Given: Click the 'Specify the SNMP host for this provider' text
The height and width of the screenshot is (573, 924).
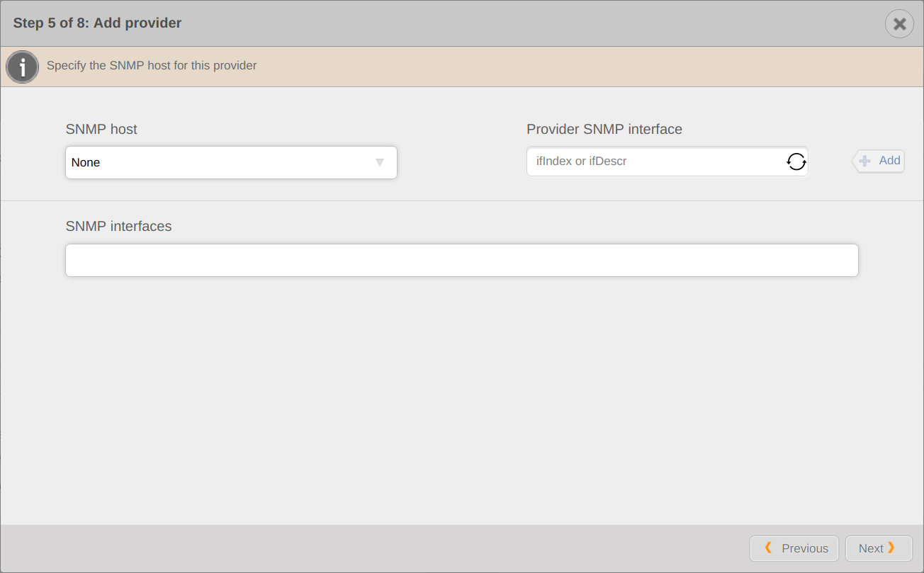Looking at the screenshot, I should click(152, 66).
